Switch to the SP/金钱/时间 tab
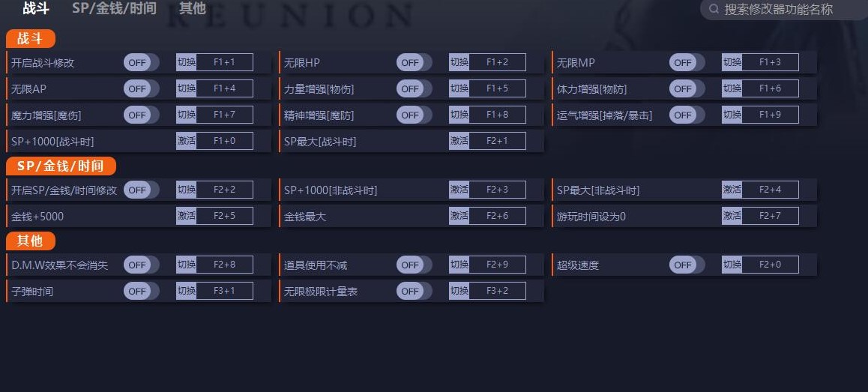 (114, 9)
